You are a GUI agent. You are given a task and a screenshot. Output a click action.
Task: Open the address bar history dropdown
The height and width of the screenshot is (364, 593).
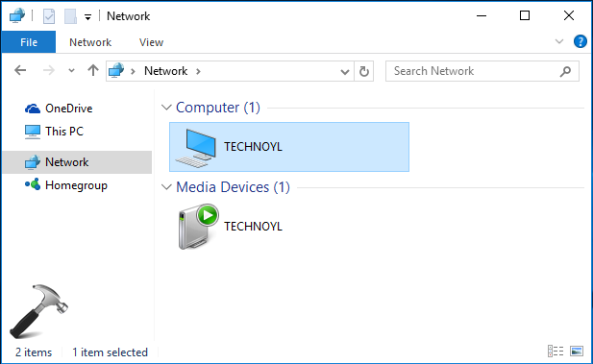coord(344,71)
